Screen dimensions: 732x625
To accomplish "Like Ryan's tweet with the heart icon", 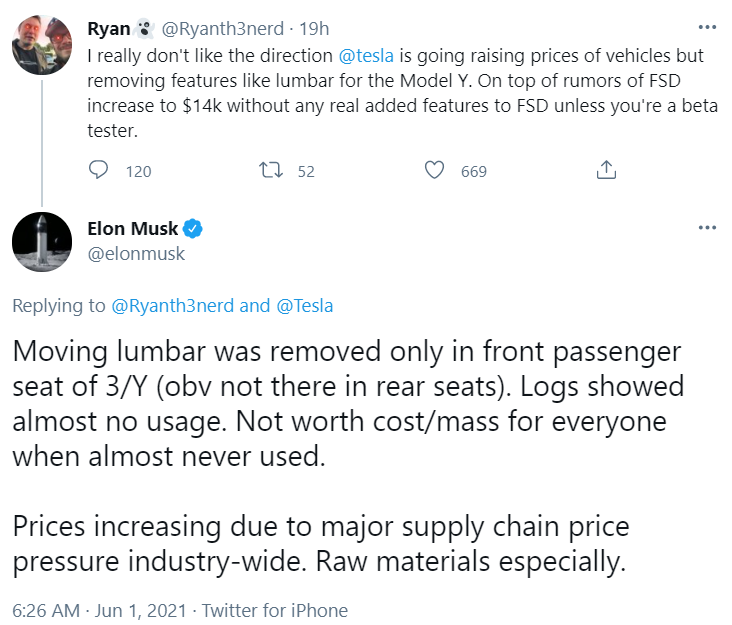I will [434, 170].
